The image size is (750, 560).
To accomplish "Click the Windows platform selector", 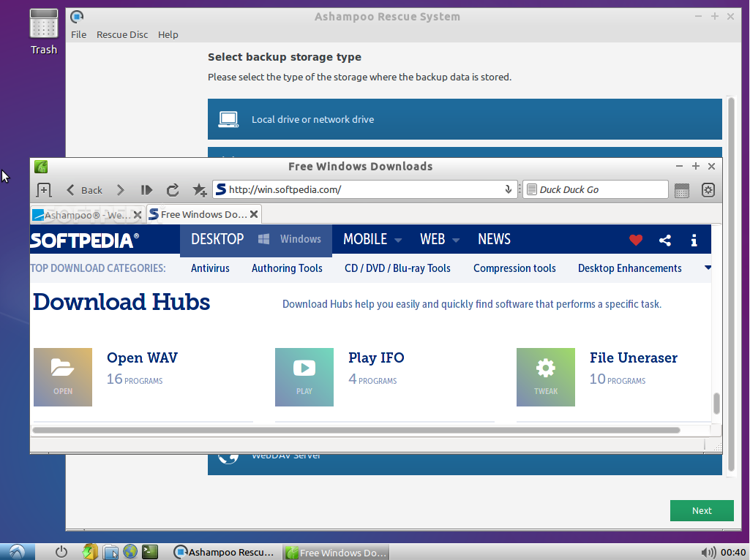I will [290, 239].
